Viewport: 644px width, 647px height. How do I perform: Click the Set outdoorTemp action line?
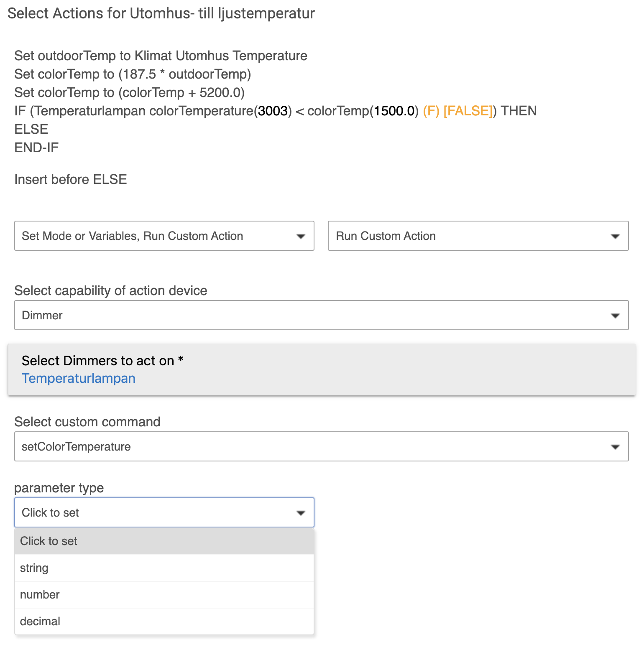point(161,56)
